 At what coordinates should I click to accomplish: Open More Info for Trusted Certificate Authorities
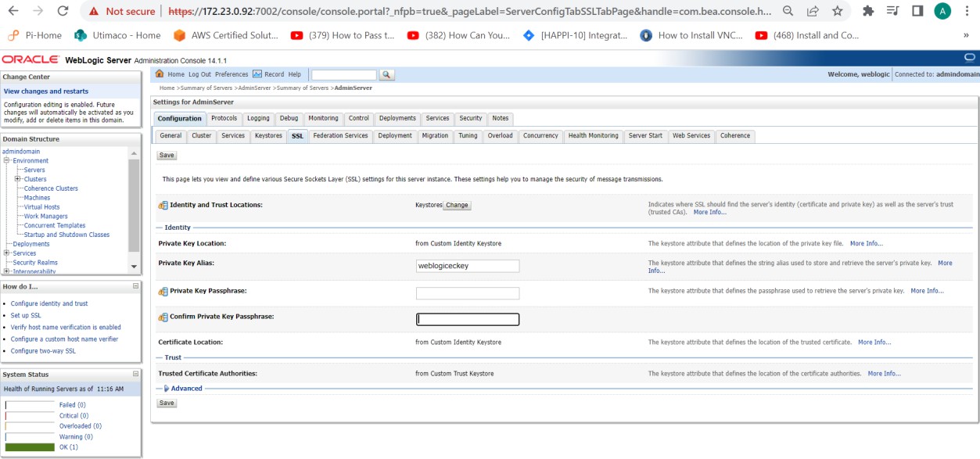tap(885, 374)
